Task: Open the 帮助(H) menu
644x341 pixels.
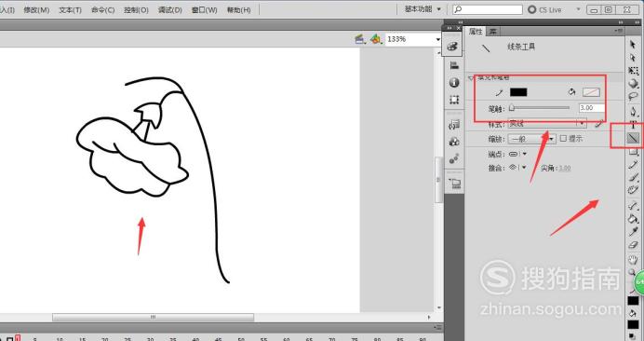Action: (x=238, y=10)
